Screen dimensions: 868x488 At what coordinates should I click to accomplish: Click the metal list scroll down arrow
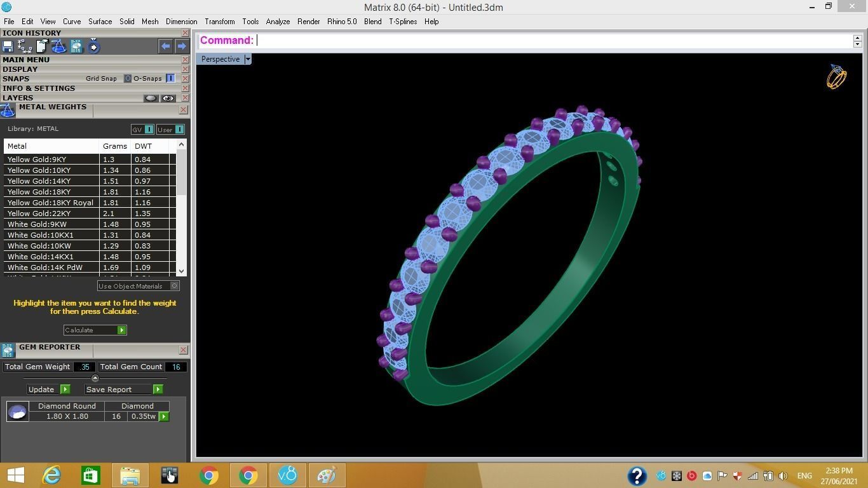pos(181,271)
